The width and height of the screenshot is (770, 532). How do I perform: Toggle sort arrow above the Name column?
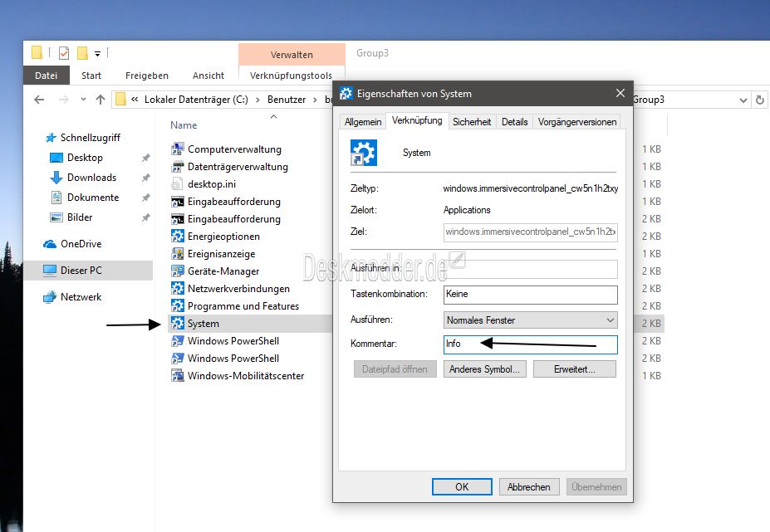click(x=274, y=117)
